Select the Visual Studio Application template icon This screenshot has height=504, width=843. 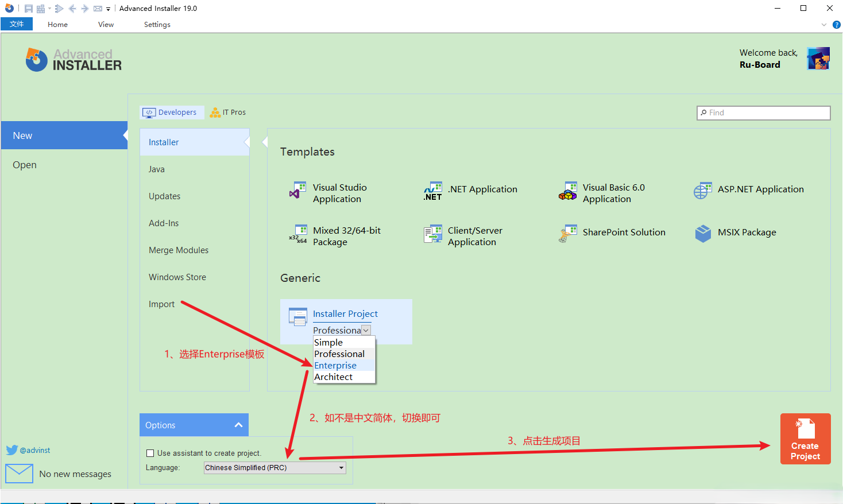point(297,191)
